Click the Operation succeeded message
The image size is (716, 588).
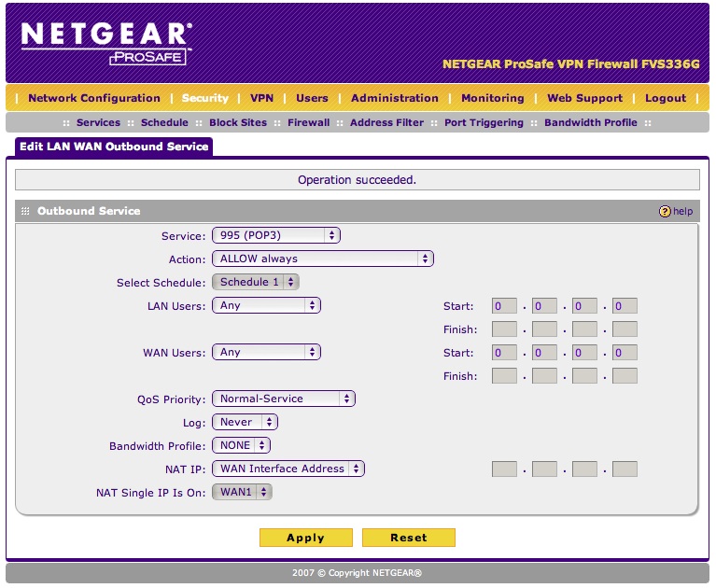pos(358,180)
